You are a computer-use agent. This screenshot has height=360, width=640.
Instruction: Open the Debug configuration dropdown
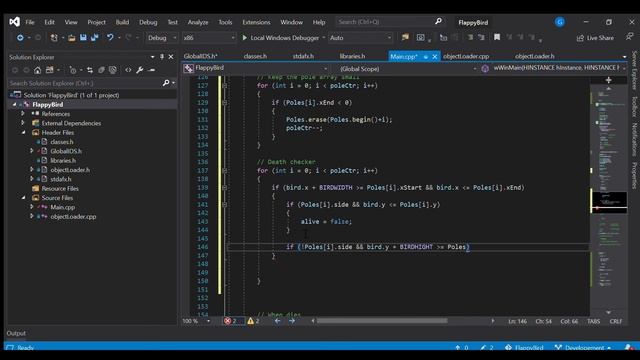(x=162, y=38)
